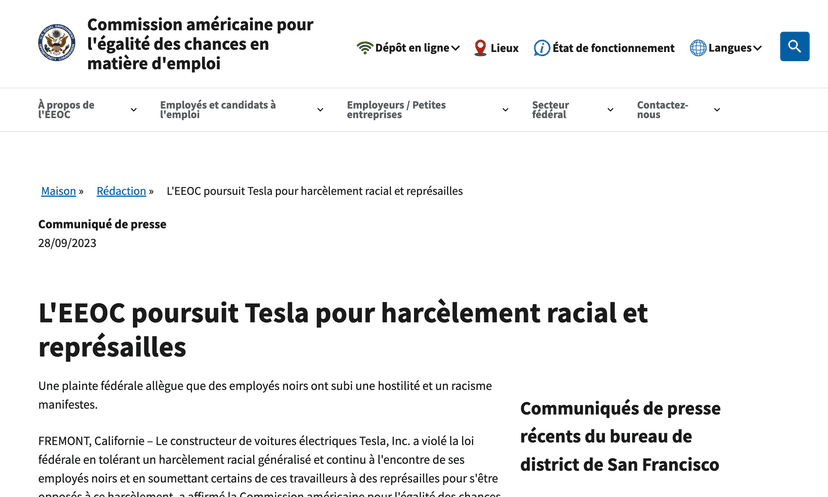Click the blue info circle icon
Screen dimensions: 828x497
(541, 48)
